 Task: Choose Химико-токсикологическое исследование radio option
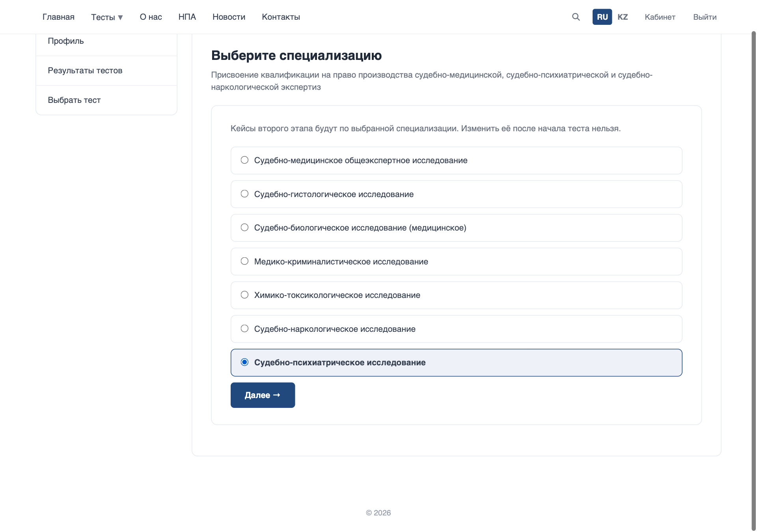[x=244, y=295]
